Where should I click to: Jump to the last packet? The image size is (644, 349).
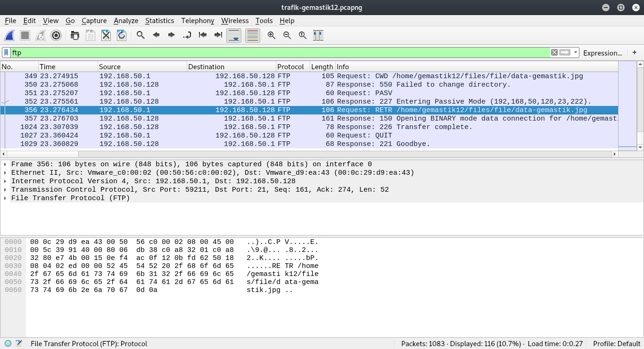point(218,35)
